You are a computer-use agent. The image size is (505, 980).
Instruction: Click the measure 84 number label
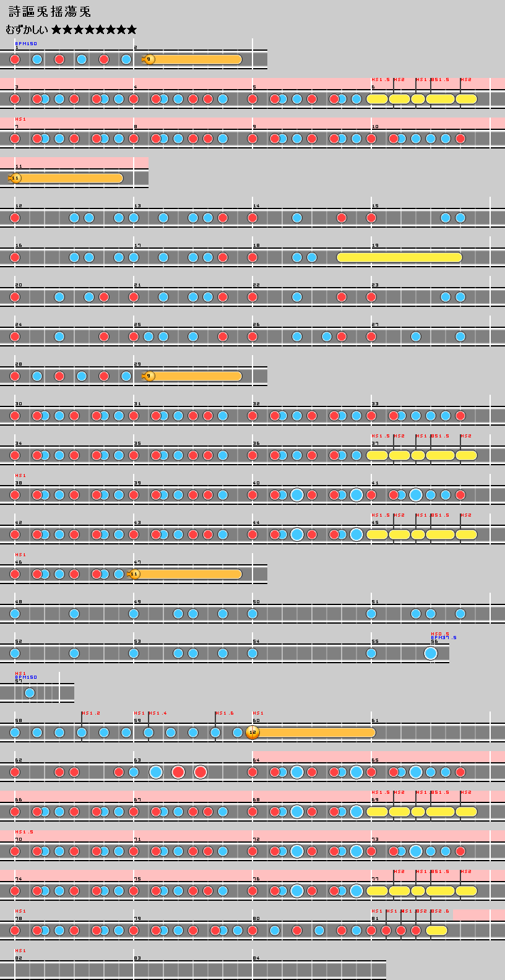pyautogui.click(x=256, y=958)
